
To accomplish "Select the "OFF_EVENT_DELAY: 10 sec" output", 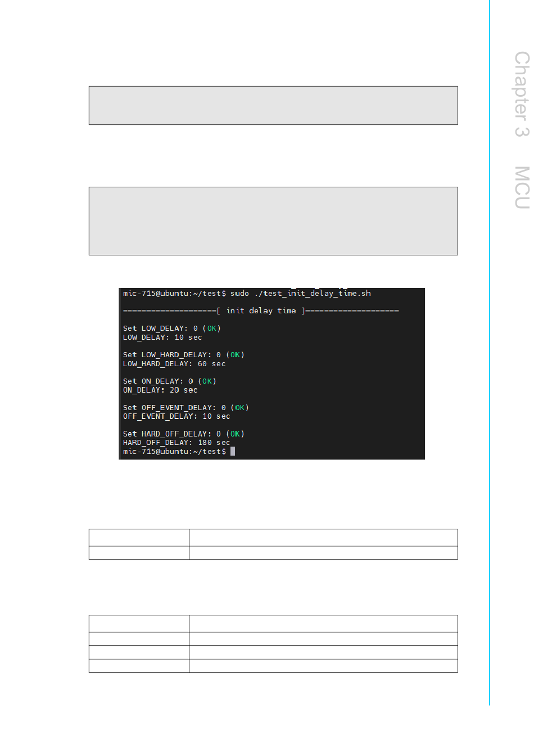I will (x=177, y=417).
